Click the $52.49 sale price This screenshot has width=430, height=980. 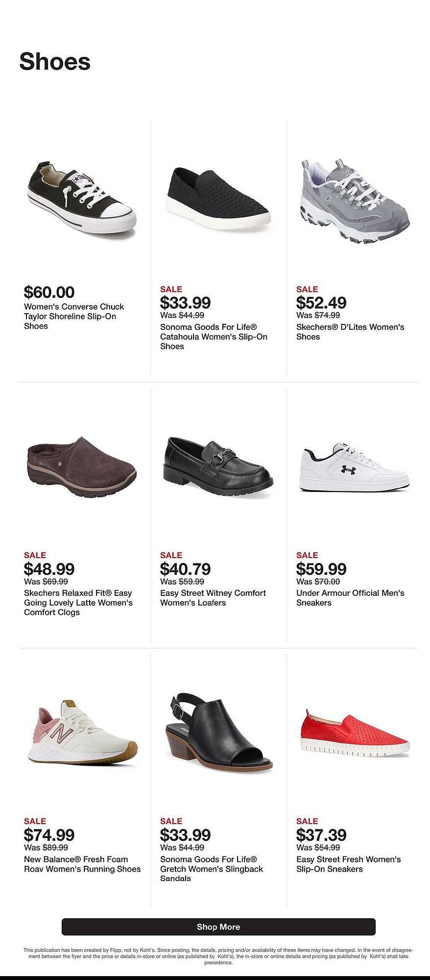(x=321, y=303)
